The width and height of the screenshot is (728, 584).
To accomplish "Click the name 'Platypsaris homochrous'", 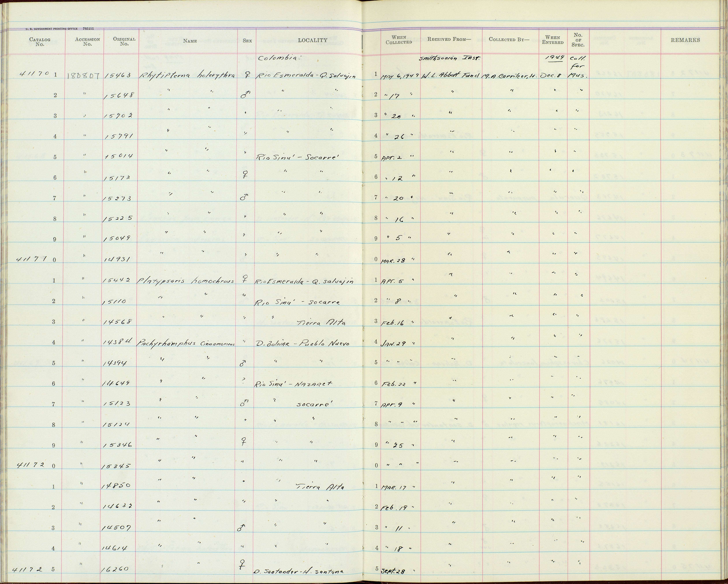I will pos(185,281).
